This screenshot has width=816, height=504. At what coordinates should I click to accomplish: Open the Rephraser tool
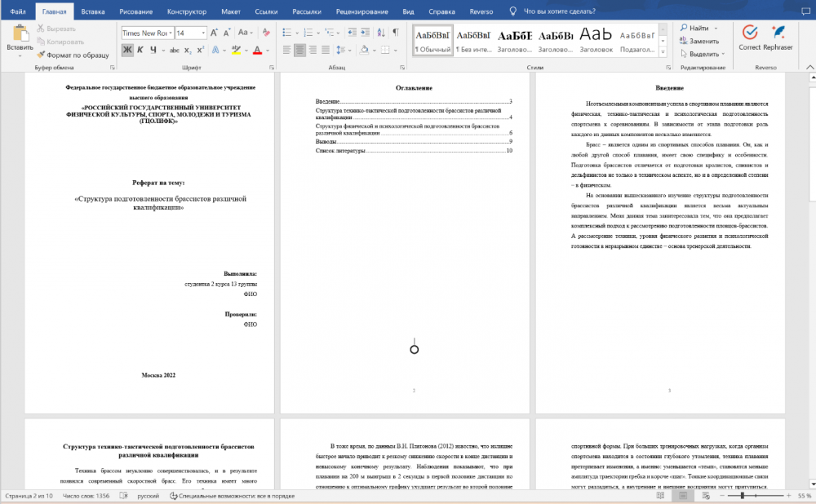778,38
